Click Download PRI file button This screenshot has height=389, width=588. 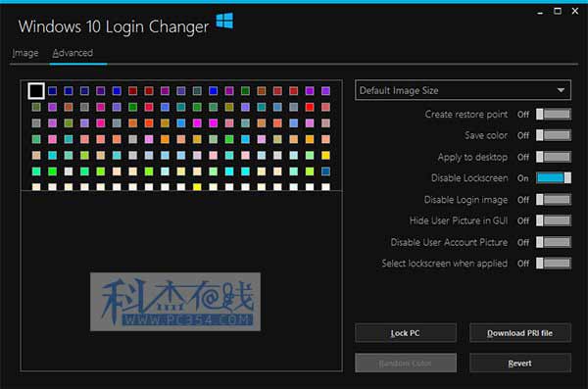point(520,333)
